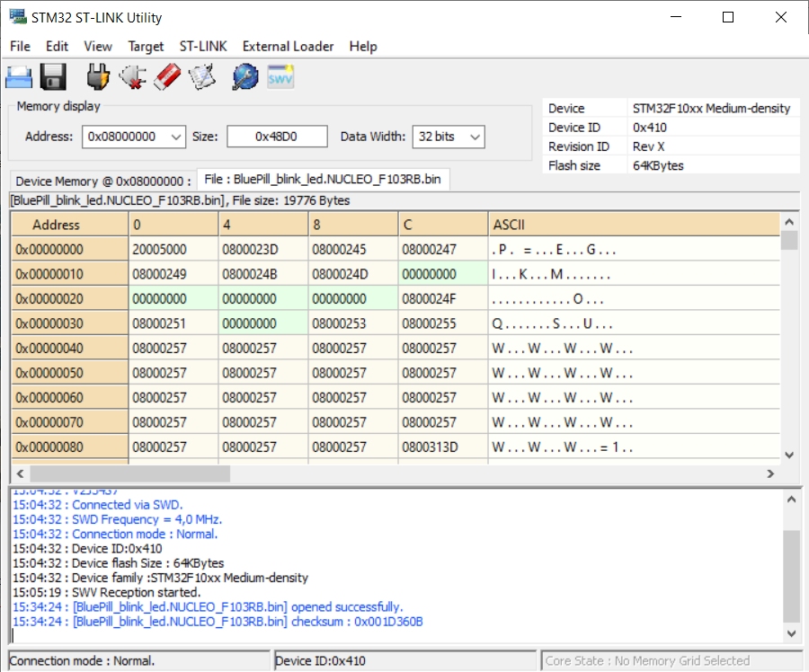This screenshot has height=672, width=809.
Task: Click the Open file toolbar icon
Action: [x=20, y=77]
